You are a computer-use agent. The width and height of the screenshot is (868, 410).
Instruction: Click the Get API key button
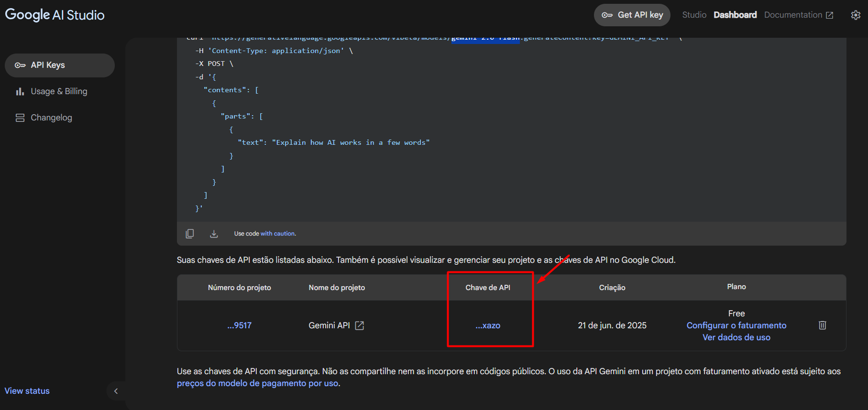(632, 15)
